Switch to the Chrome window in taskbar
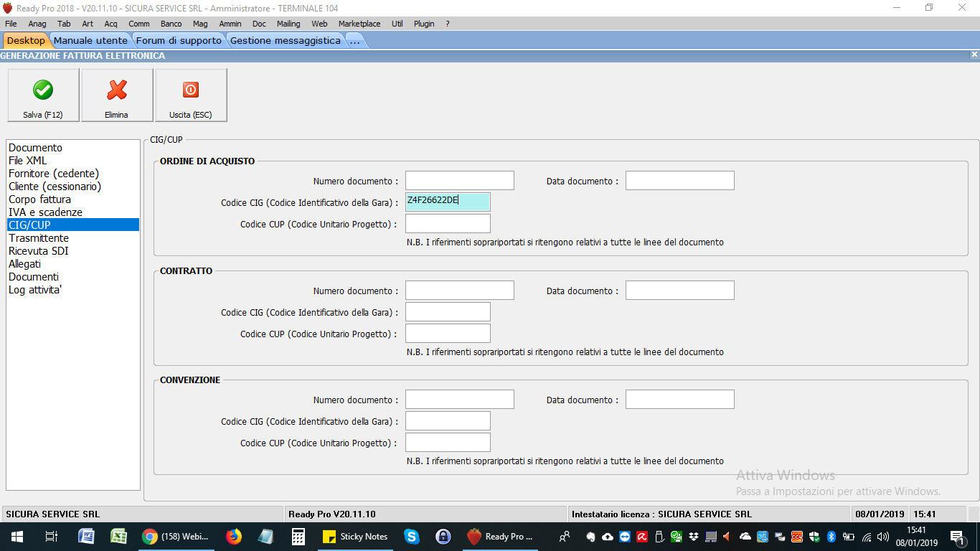 (x=175, y=537)
